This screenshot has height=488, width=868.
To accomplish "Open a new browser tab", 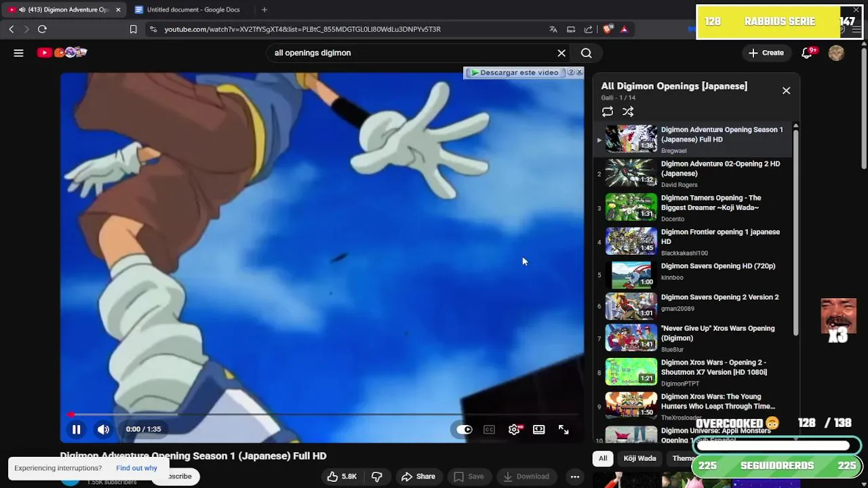I will [264, 9].
